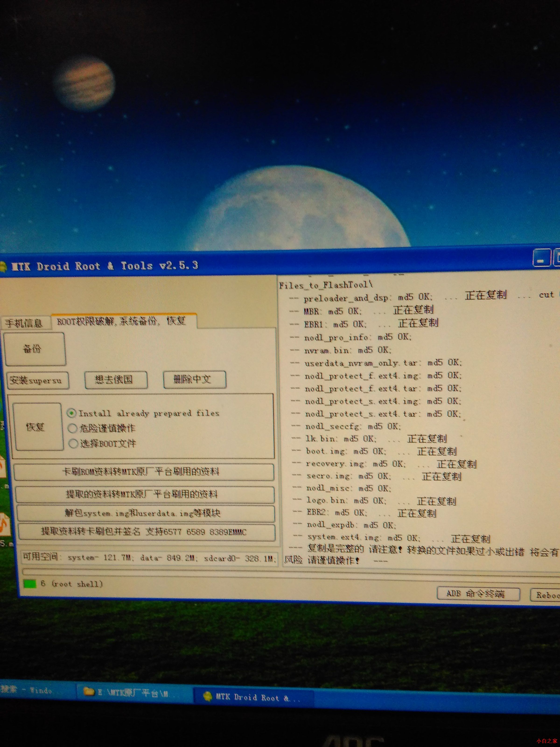Click the recovery.img log line

[385, 464]
